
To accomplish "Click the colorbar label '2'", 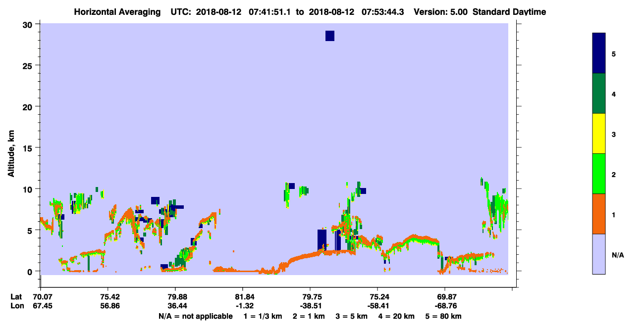I will pyautogui.click(x=614, y=174).
